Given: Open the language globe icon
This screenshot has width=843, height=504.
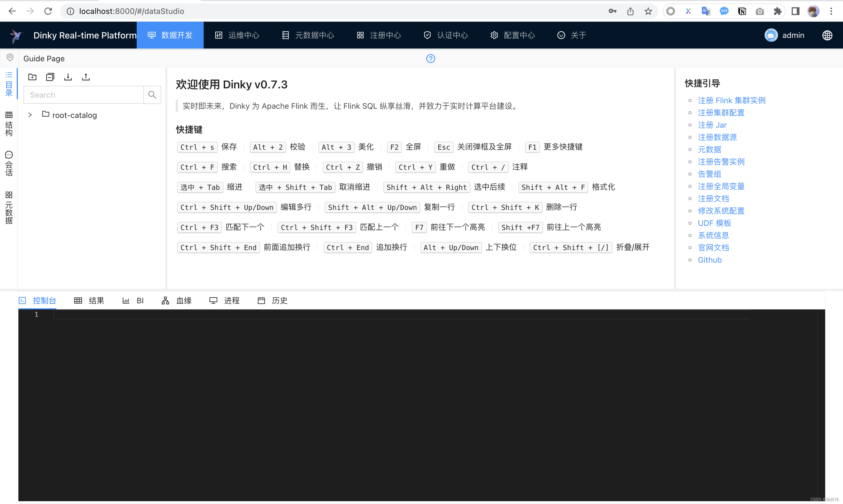Looking at the screenshot, I should [827, 35].
